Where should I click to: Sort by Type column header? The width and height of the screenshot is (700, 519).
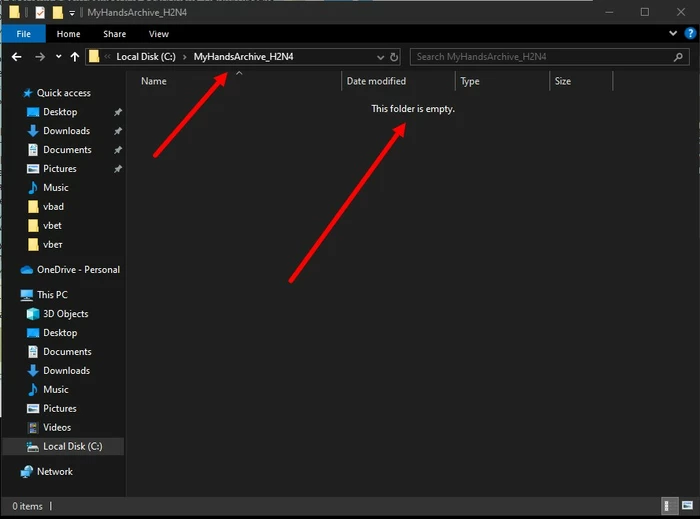[470, 81]
